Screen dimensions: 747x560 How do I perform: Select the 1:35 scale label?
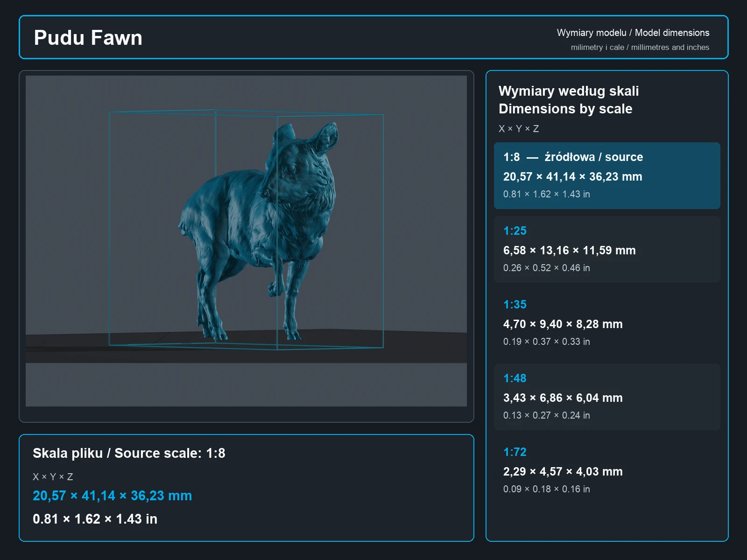pos(514,305)
